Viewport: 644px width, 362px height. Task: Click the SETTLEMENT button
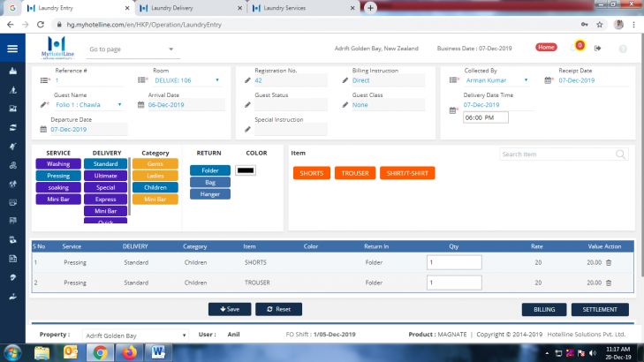click(600, 310)
